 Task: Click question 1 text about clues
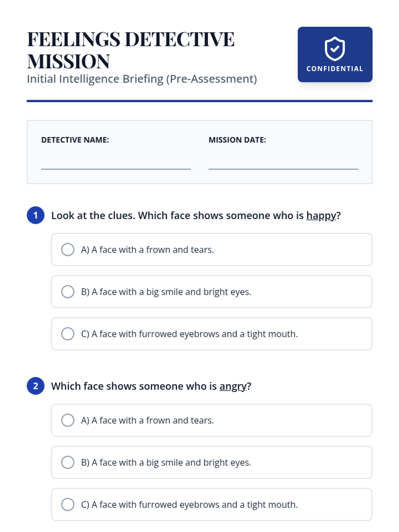pos(176,216)
